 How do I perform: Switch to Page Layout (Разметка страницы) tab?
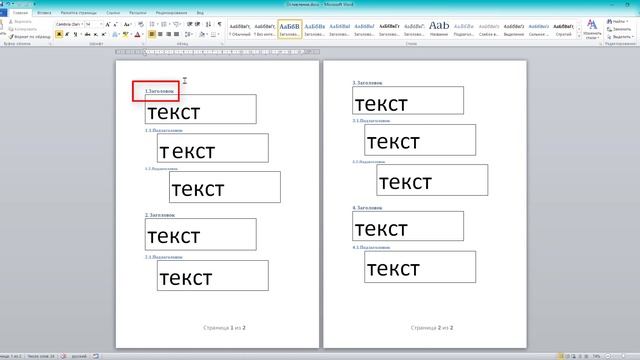pyautogui.click(x=78, y=13)
